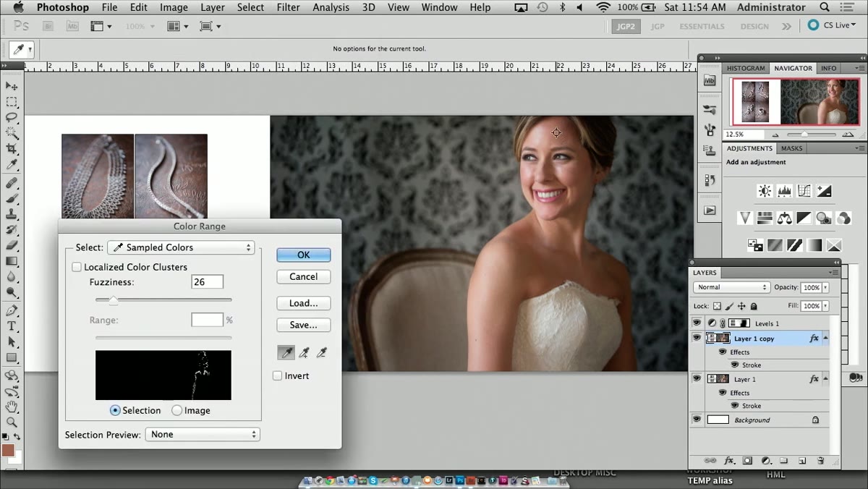This screenshot has height=489, width=868.
Task: Click the Subtract from Sample eyedropper
Action: point(322,353)
